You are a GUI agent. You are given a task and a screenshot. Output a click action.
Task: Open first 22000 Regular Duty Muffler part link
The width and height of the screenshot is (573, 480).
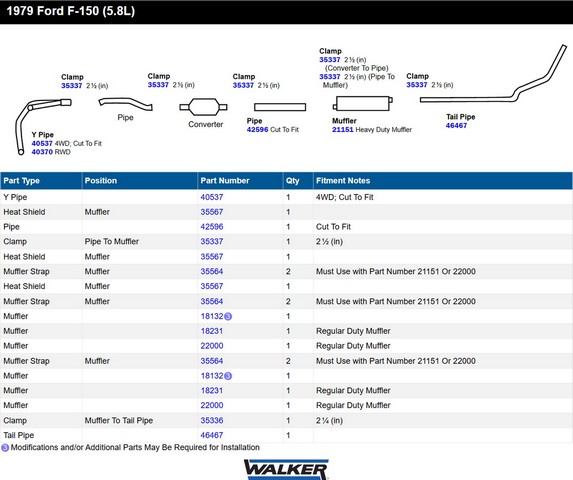212,346
